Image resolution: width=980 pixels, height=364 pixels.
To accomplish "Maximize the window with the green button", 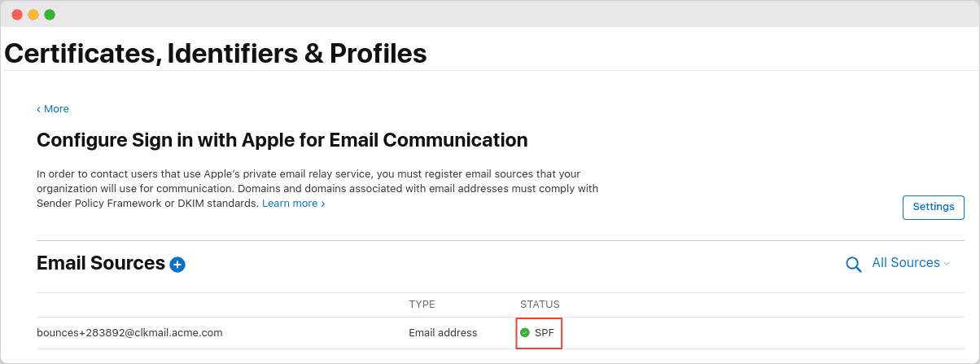I will click(50, 15).
